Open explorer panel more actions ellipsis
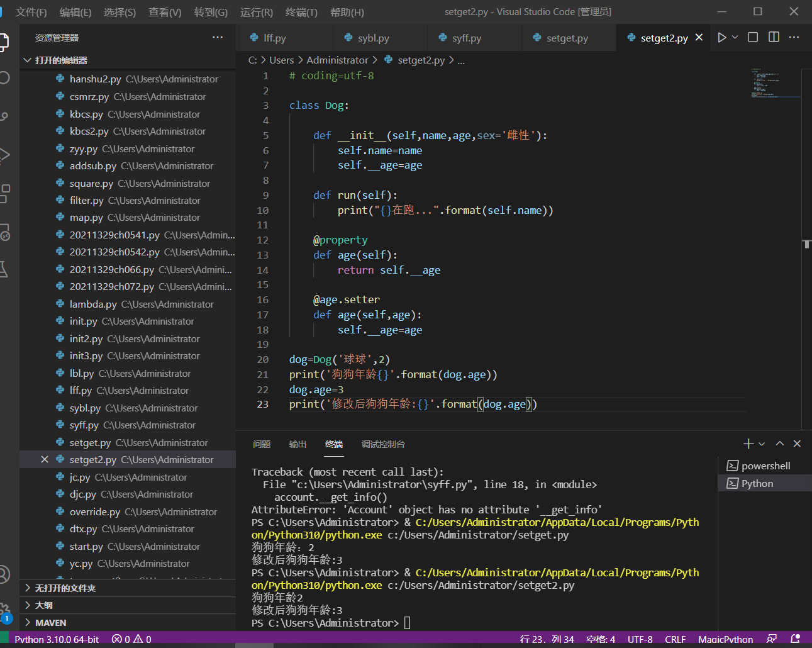Image resolution: width=812 pixels, height=648 pixels. (218, 38)
